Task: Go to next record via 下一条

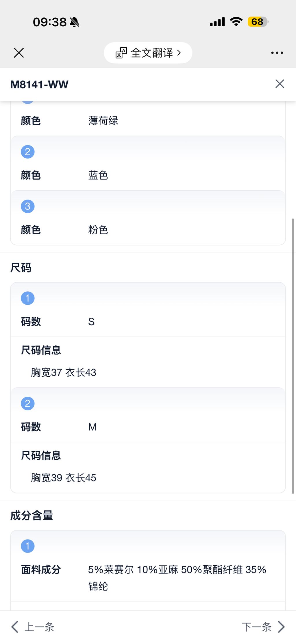Action: (256, 627)
